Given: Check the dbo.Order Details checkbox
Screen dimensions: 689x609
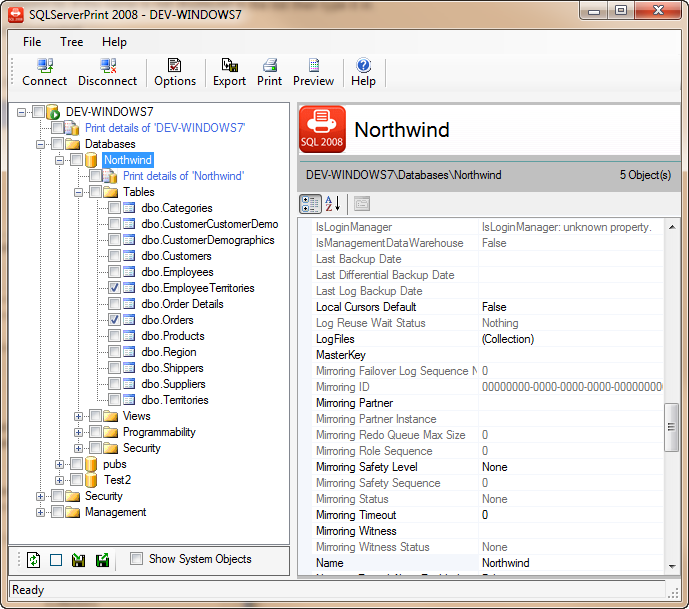Looking at the screenshot, I should click(x=115, y=304).
